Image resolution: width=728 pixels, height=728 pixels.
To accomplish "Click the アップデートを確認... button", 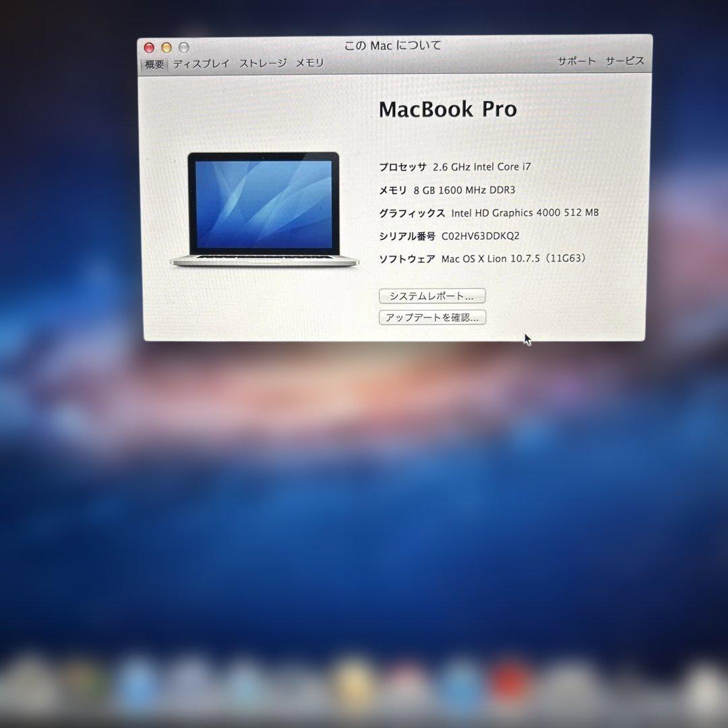I will tap(432, 317).
